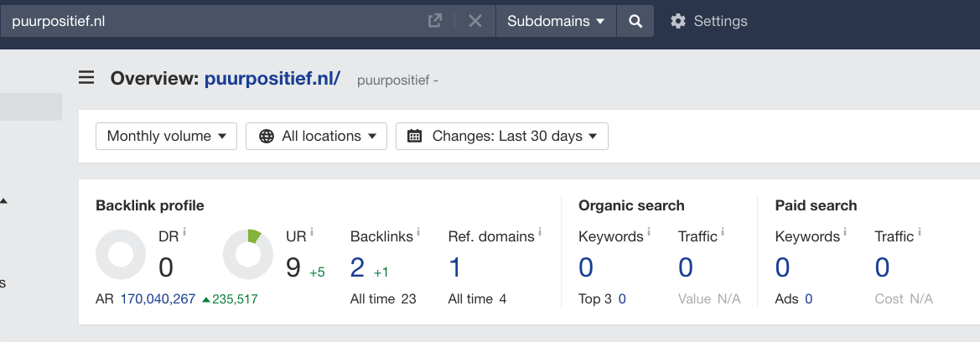Click the UR info icon
The height and width of the screenshot is (342, 980).
click(x=311, y=232)
